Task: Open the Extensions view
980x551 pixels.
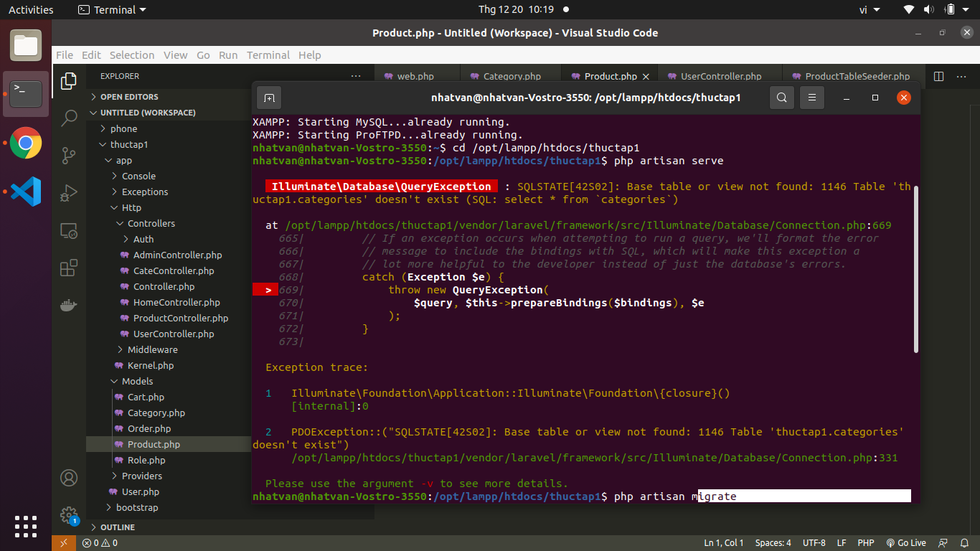Action: pos(69,268)
